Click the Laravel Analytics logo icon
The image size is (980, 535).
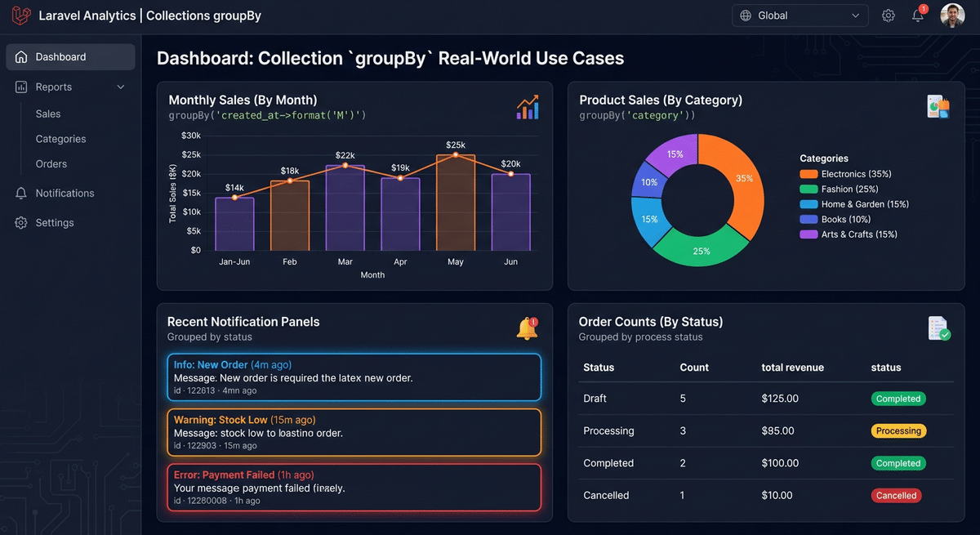point(20,15)
